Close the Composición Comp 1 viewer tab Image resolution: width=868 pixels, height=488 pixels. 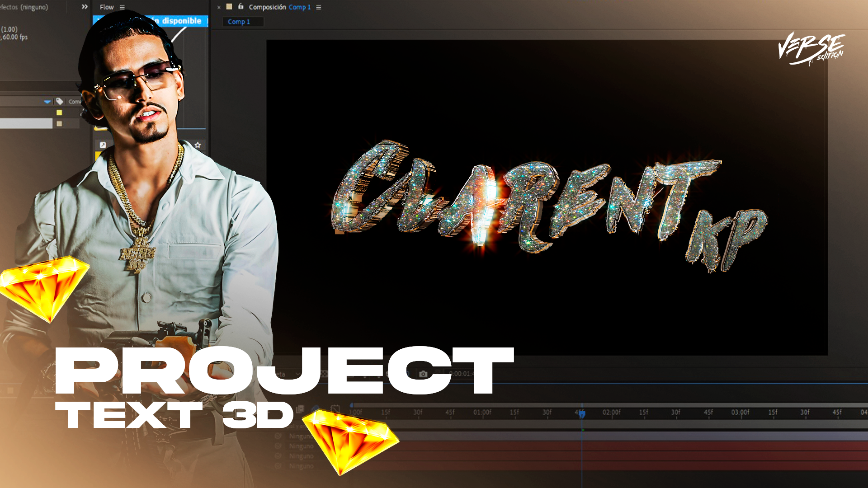point(219,7)
